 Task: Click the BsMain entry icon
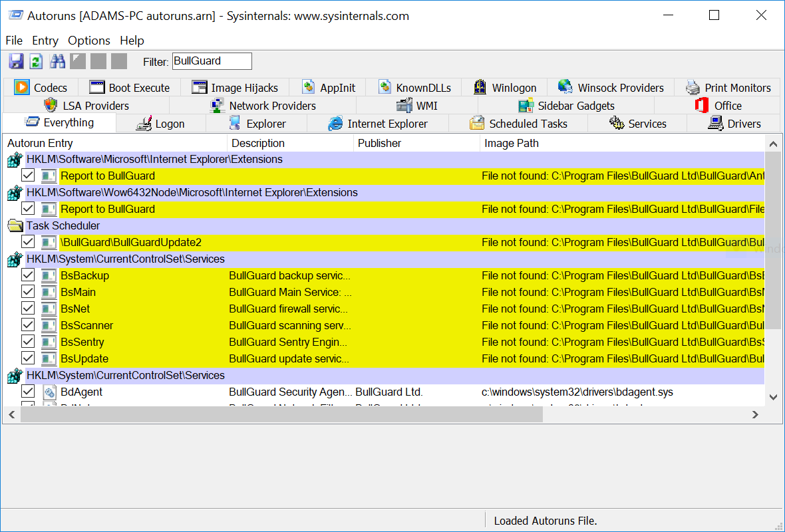pyautogui.click(x=49, y=293)
